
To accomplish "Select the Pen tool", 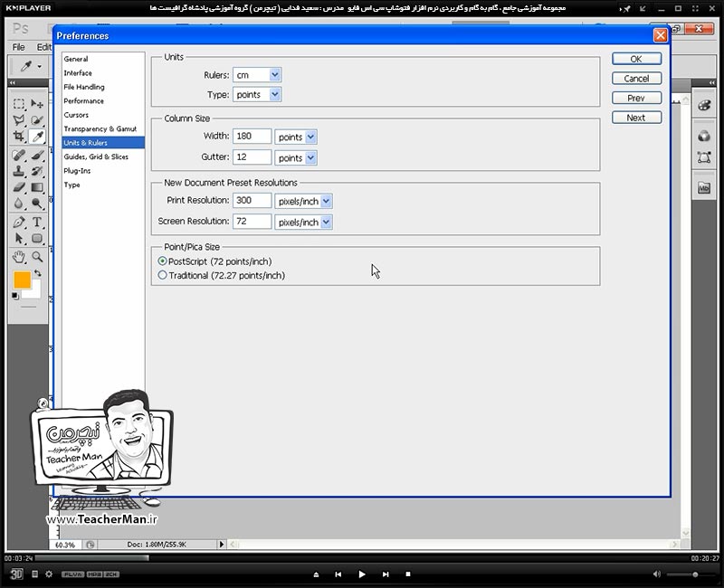I will coord(19,222).
